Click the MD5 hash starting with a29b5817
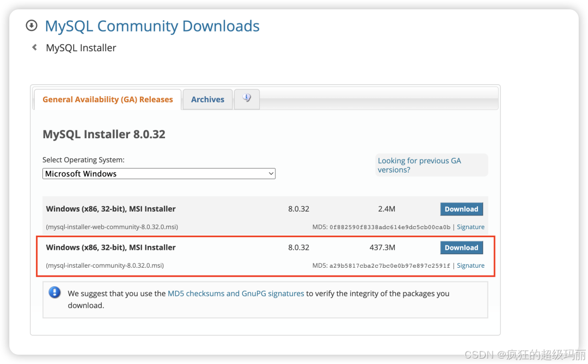Screen dimensions: 588x364 pyautogui.click(x=390, y=266)
